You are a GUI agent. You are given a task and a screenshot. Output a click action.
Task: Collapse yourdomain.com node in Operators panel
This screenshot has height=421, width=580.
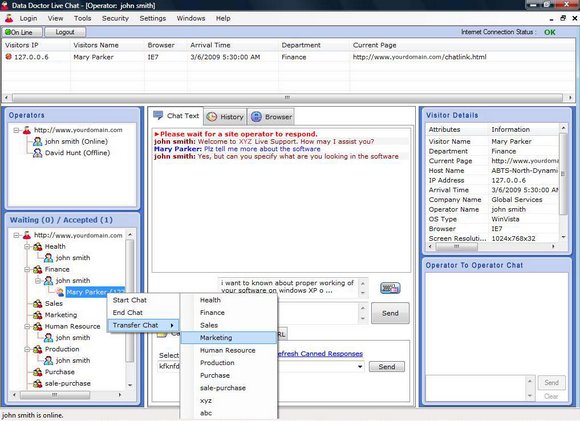[x=16, y=130]
